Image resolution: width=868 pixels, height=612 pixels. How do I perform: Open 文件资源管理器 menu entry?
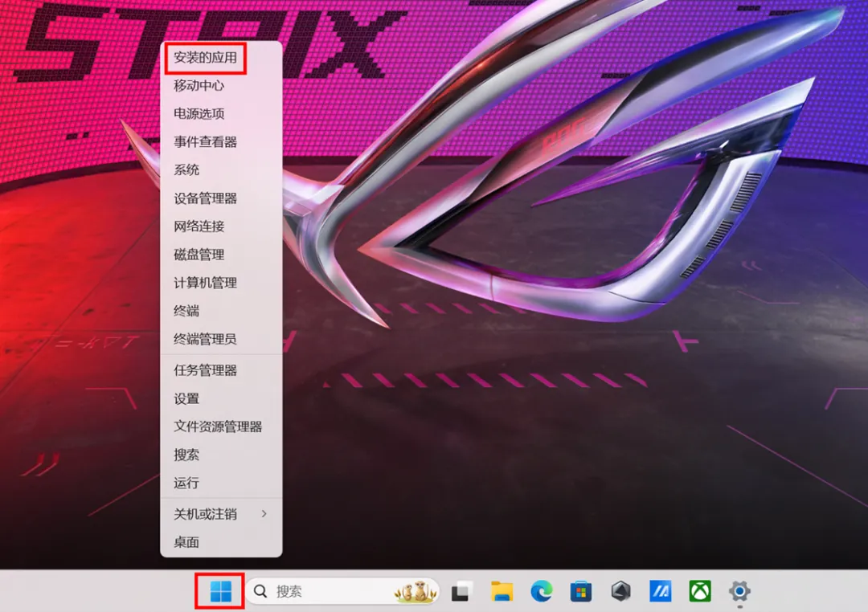click(x=221, y=426)
